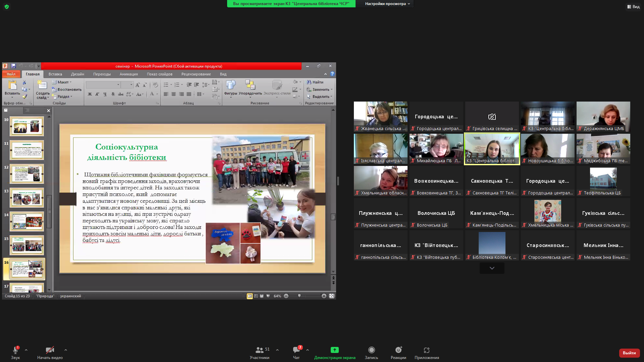Click the red Выйти leave button
Screen dimensions: 644x362
[x=629, y=353]
